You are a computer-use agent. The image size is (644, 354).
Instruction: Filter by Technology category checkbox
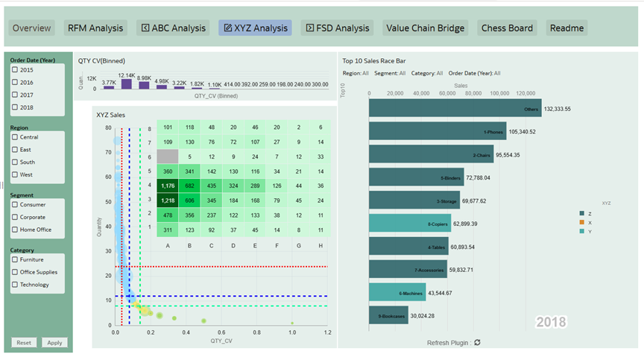(x=15, y=285)
